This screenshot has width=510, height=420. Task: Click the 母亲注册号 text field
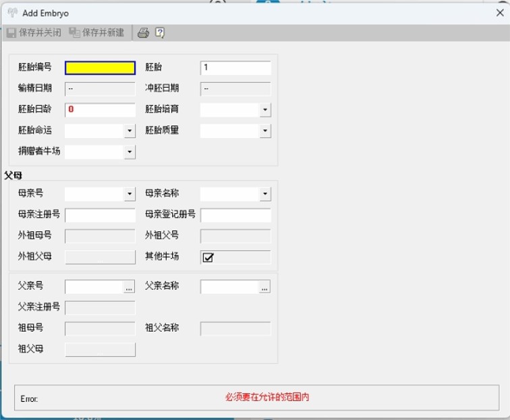coord(100,215)
